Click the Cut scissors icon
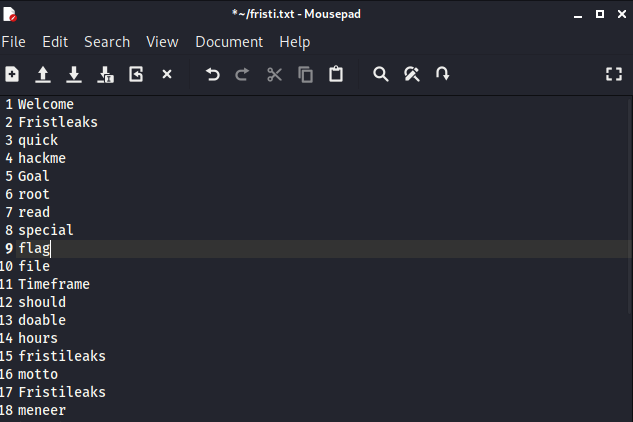The image size is (633, 422). point(275,74)
